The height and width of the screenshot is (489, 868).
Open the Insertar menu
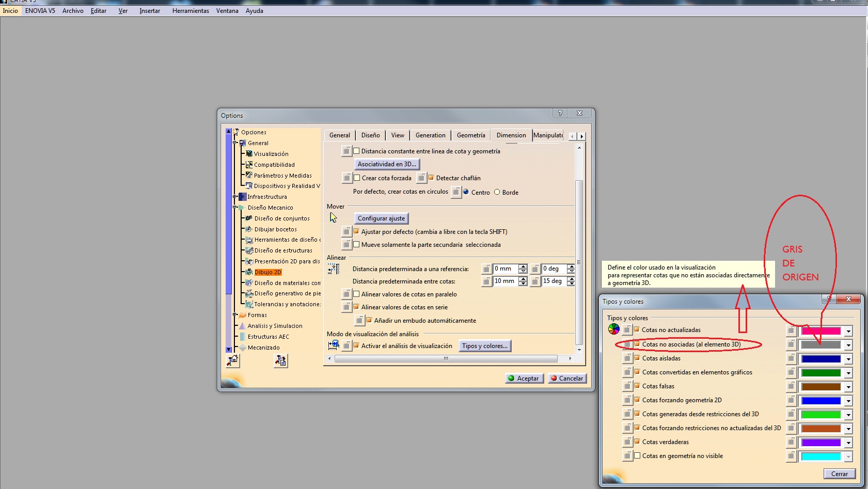150,10
